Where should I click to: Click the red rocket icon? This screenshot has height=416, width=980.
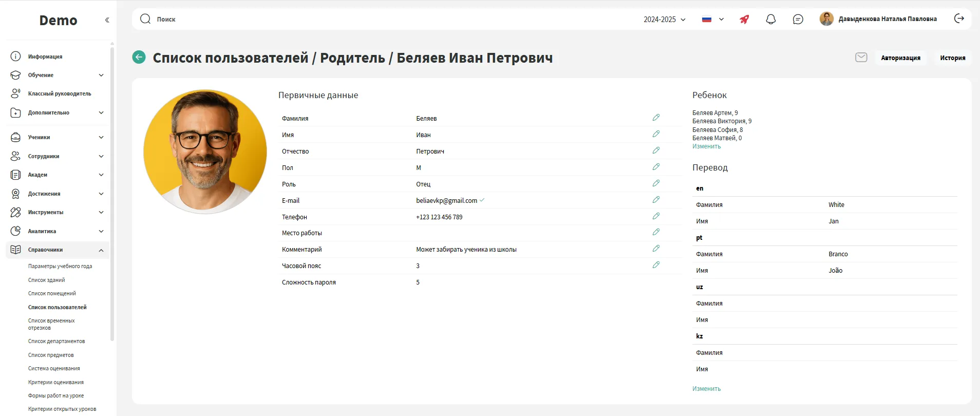coord(744,20)
